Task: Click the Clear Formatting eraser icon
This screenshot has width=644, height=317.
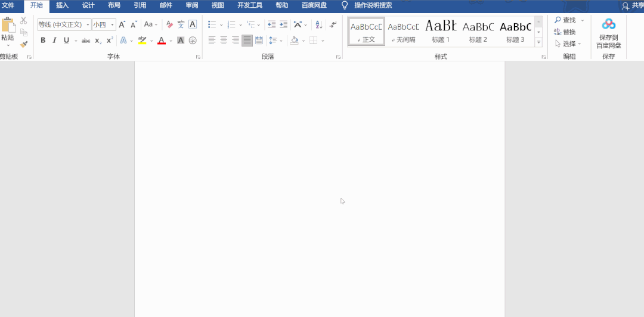Action: tap(169, 24)
